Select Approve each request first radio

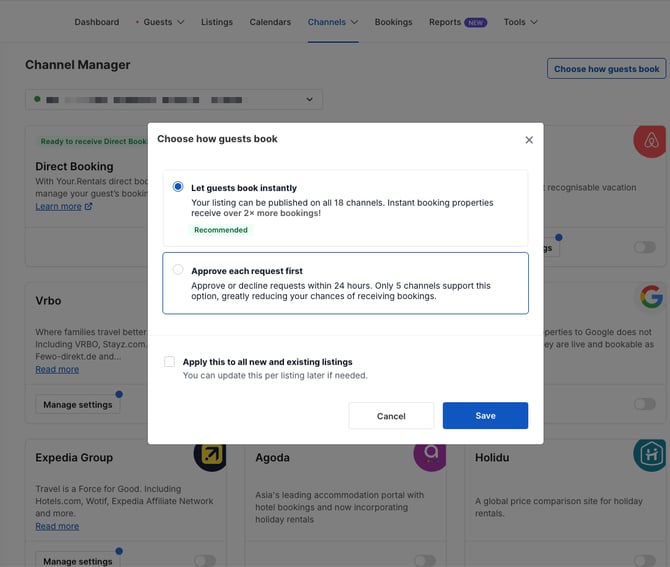pos(178,270)
